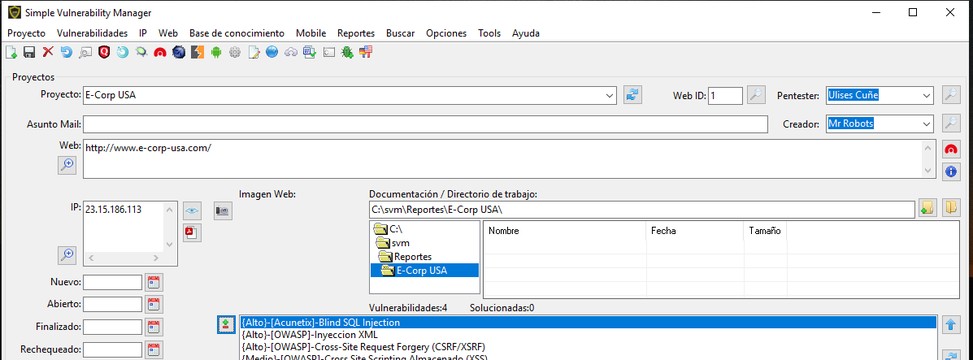
Task: Click the red X delete icon
Action: click(48, 53)
